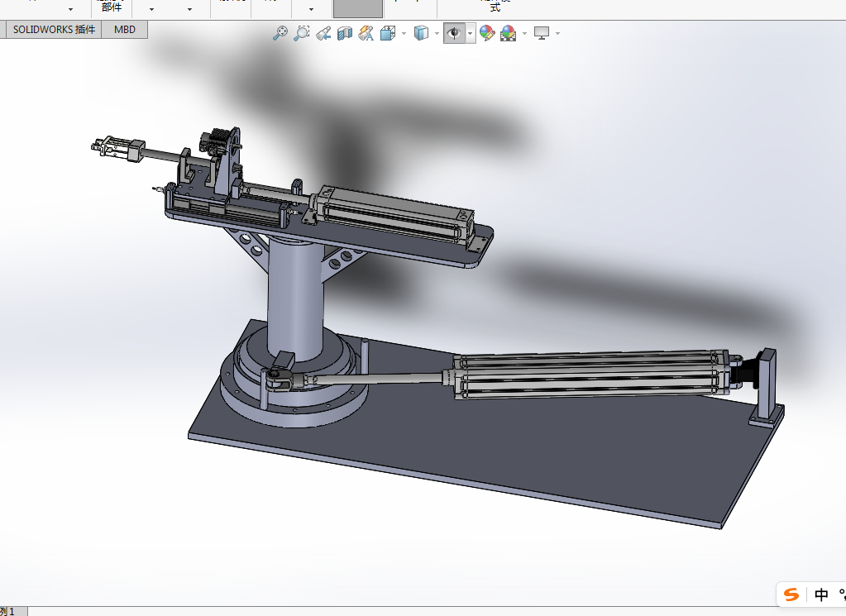Click the Sogou input method S logo

point(792,595)
